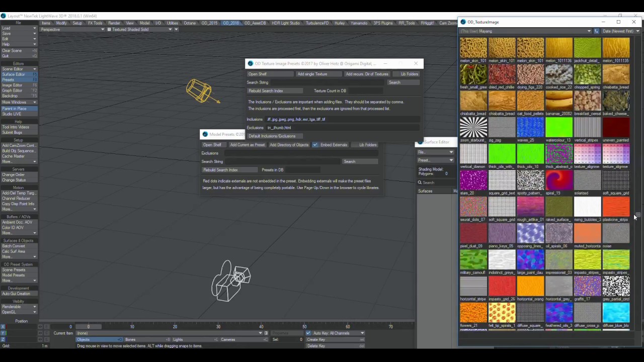Open the Current Item dropdown

(169, 333)
